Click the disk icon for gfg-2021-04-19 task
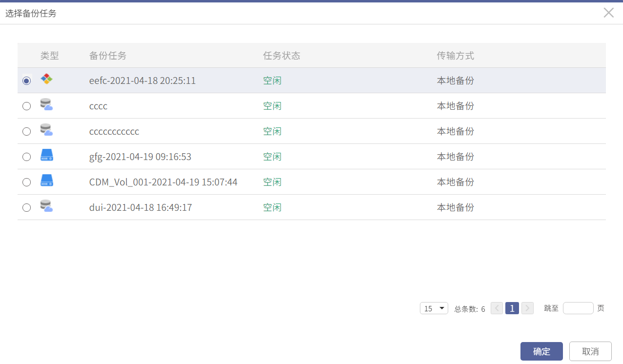Viewport: 623px width, 364px height. pyautogui.click(x=46, y=155)
